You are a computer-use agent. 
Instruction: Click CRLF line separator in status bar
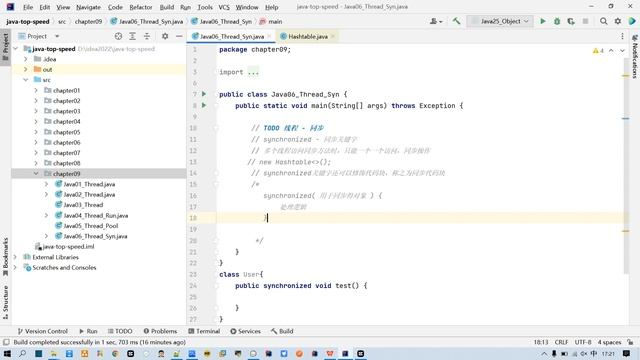coord(561,342)
